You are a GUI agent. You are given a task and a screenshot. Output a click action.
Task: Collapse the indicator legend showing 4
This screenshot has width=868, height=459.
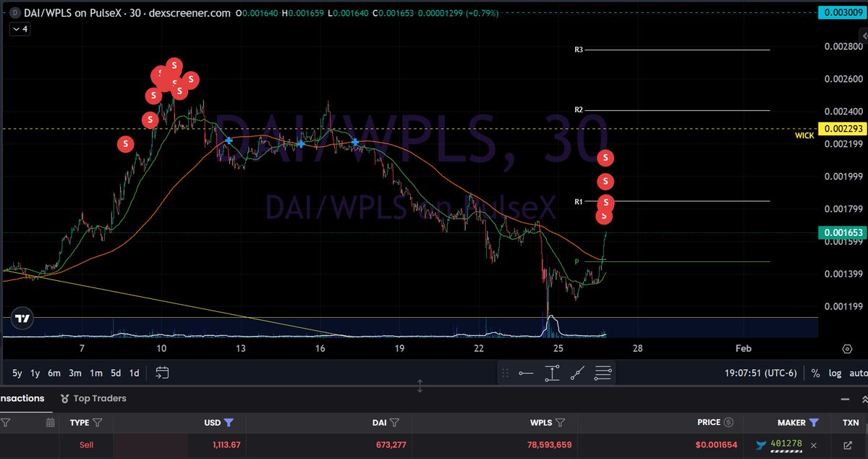click(19, 29)
